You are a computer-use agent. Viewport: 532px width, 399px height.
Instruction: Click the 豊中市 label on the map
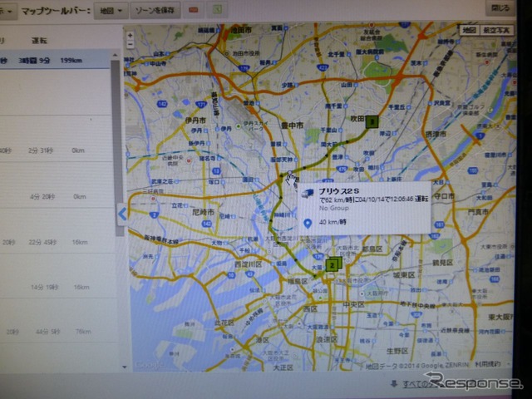292,126
